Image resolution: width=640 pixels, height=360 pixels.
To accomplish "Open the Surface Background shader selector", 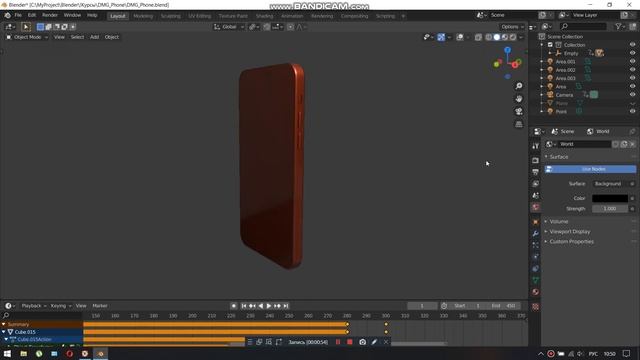I will (611, 184).
